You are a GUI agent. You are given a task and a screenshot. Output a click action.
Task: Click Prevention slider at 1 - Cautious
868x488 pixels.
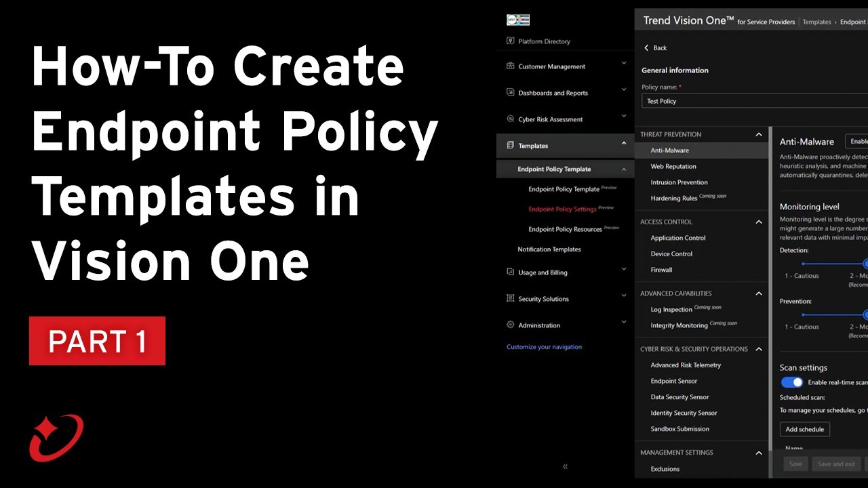coord(803,314)
